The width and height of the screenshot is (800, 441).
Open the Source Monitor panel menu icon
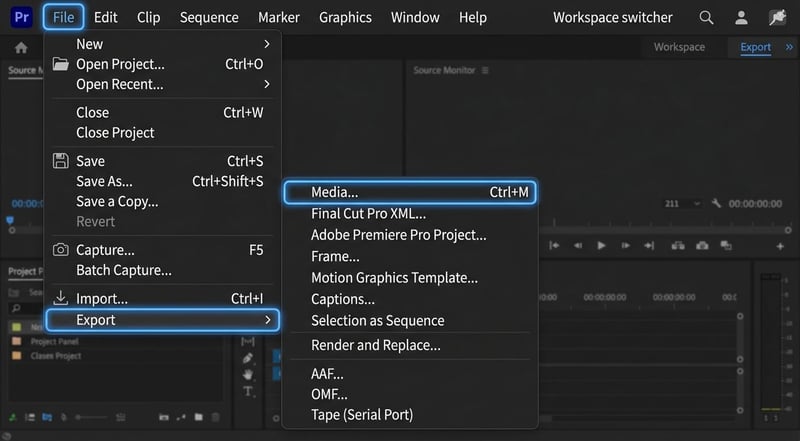tap(485, 70)
